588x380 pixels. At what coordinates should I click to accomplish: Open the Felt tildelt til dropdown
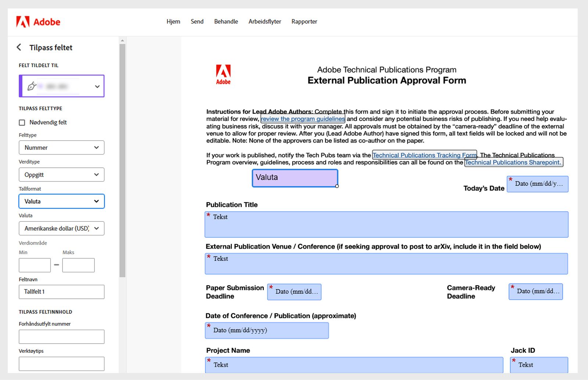62,86
